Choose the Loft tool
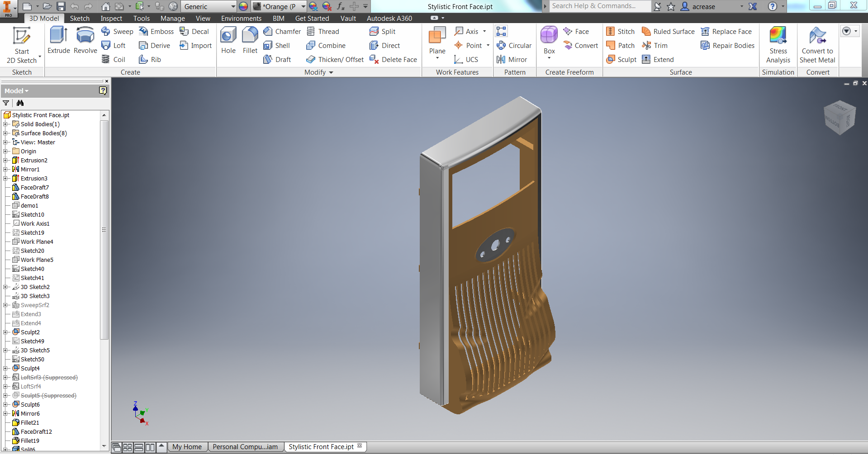Screen dimensions: 868x455 pyautogui.click(x=114, y=45)
